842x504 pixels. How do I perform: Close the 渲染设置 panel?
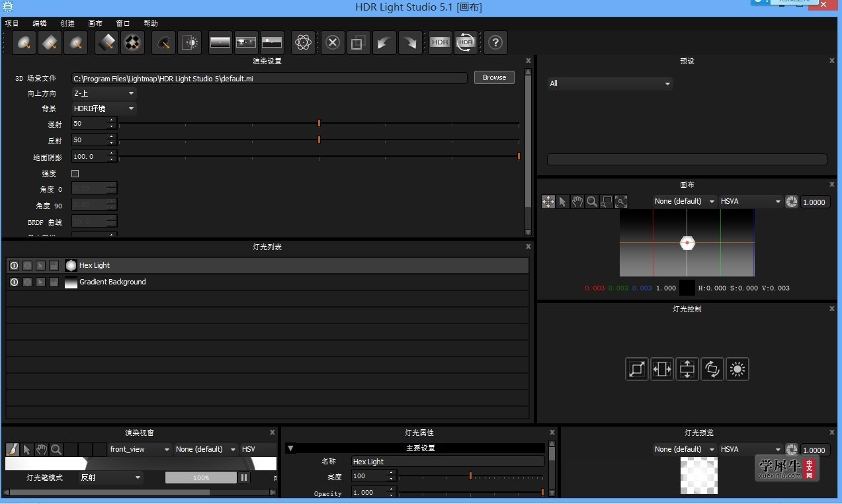[528, 61]
